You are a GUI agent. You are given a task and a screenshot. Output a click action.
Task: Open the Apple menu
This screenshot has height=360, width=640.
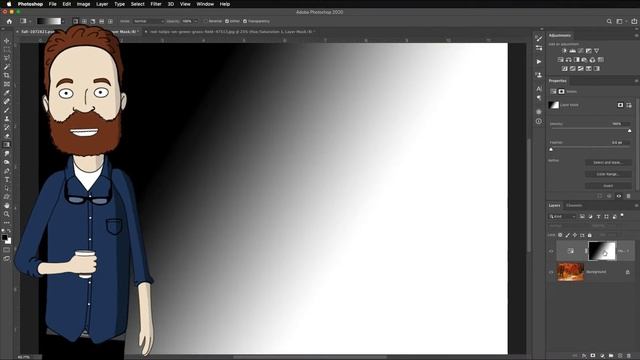(x=9, y=4)
